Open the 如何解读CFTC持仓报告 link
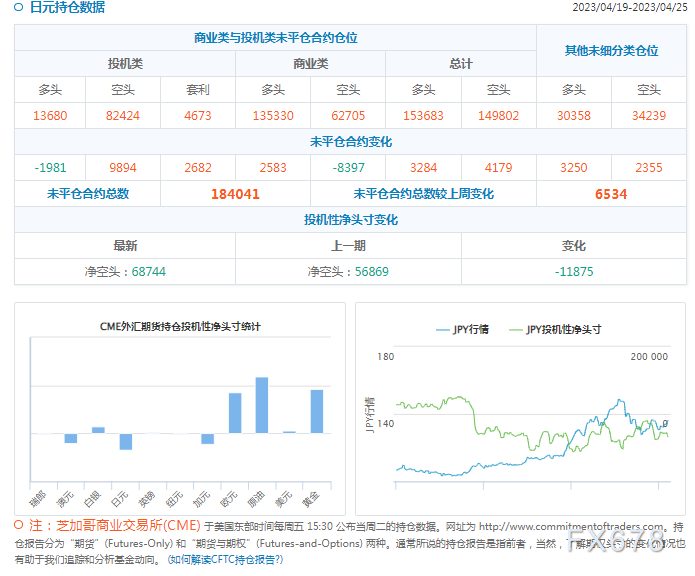The width and height of the screenshot is (695, 576). click(x=225, y=560)
